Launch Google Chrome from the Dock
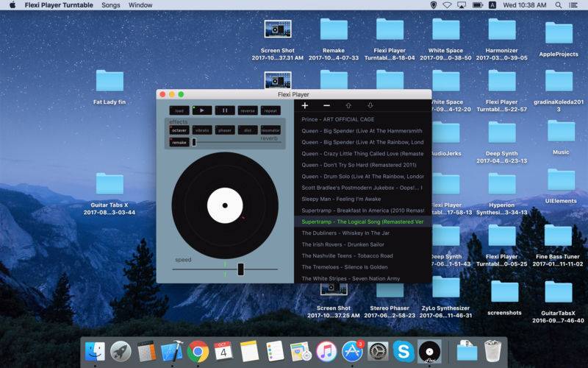 pos(198,352)
